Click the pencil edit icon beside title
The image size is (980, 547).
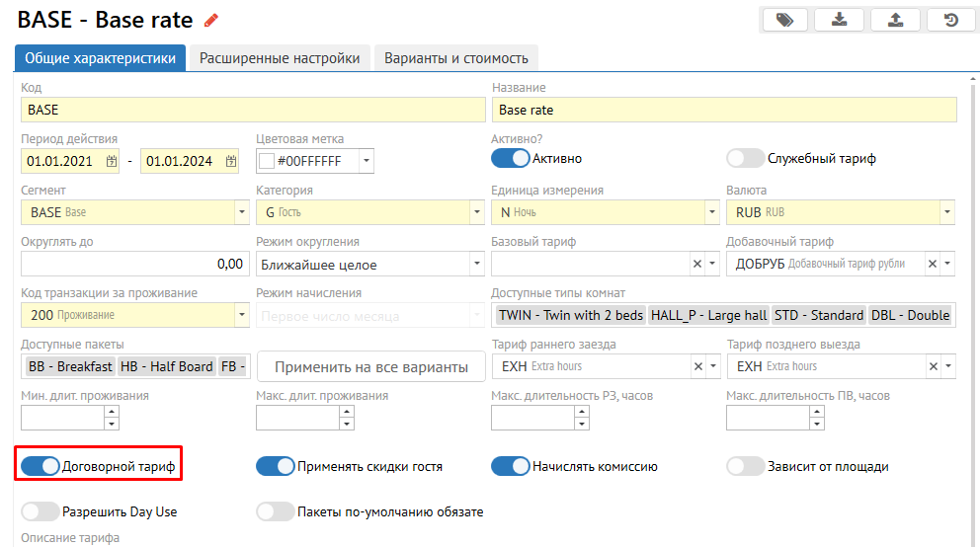211,21
